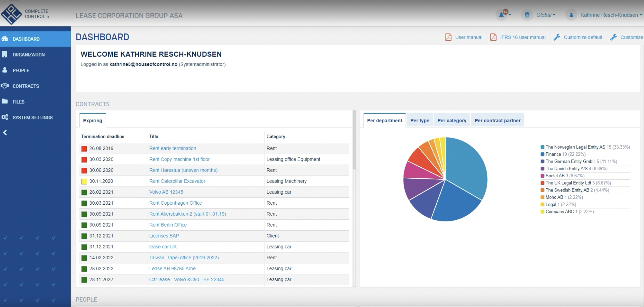644x307 pixels.
Task: Click the Customize wrench icon
Action: coord(614,37)
